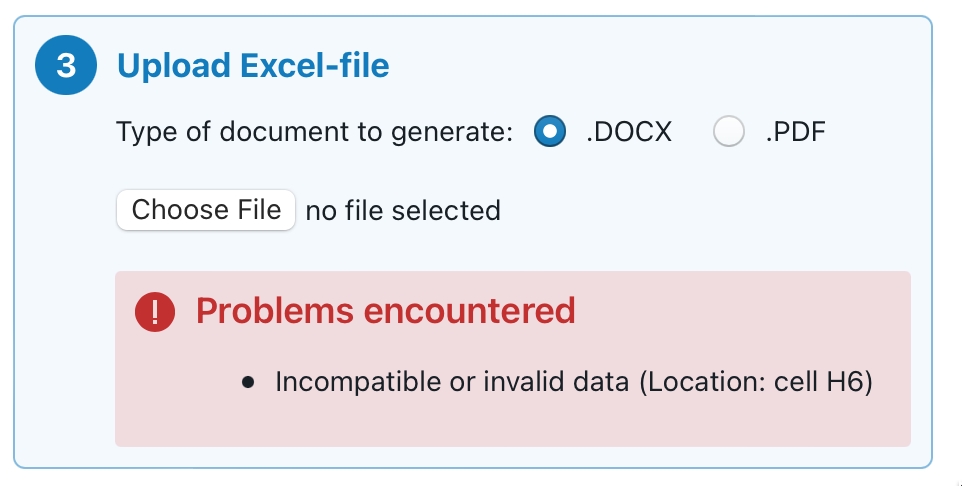Click the bullet point before the error message

click(248, 383)
